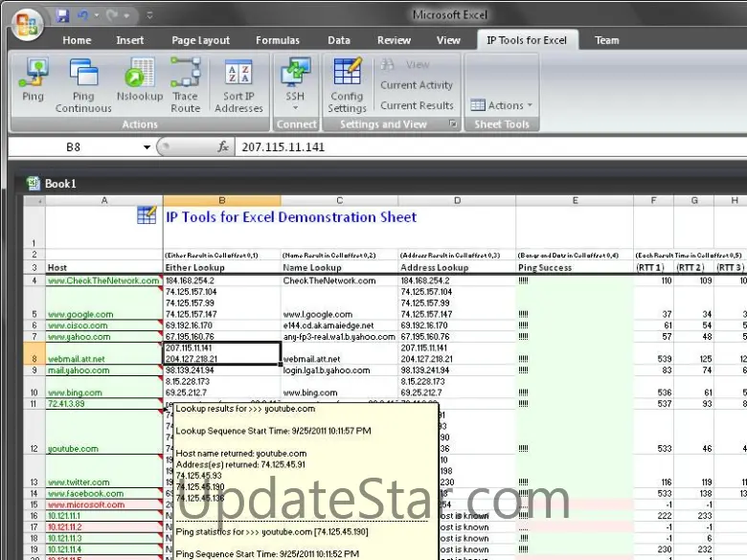Open Settings and View dialog launcher
The image size is (747, 560).
453,123
